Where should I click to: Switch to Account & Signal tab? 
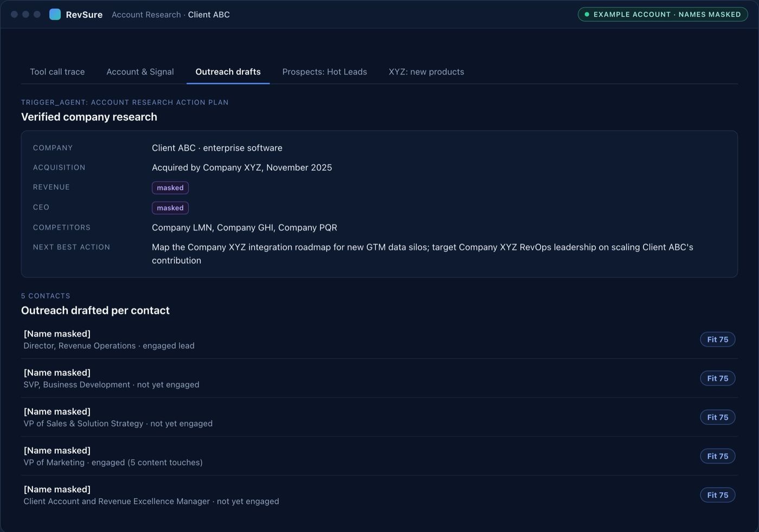140,72
